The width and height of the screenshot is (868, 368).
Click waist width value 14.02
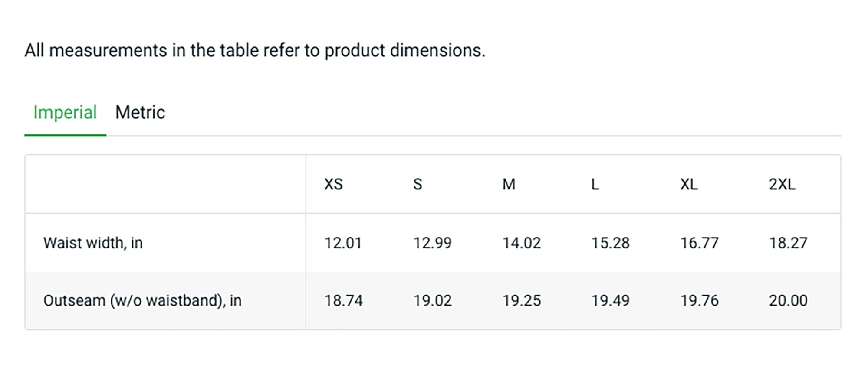point(522,243)
